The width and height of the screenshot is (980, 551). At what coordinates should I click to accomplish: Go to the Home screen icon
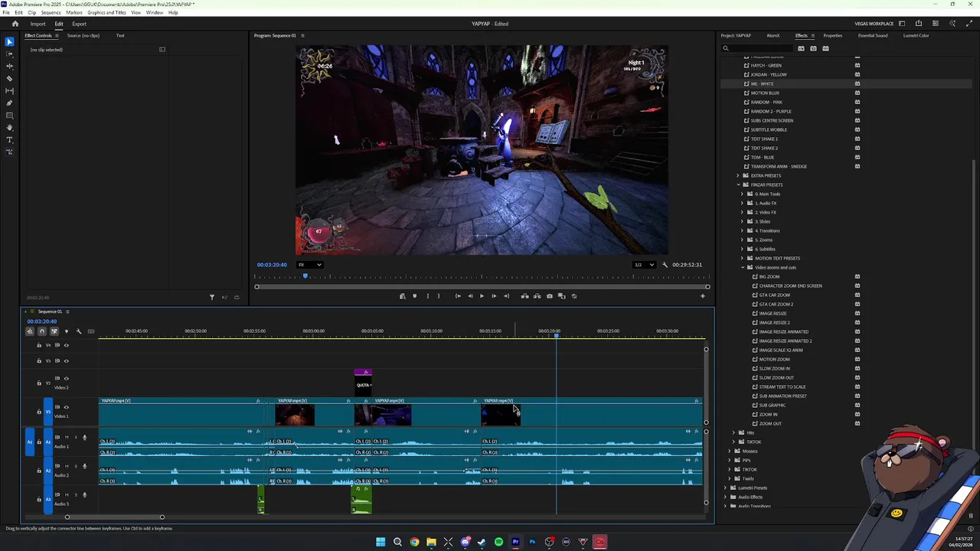click(x=15, y=24)
